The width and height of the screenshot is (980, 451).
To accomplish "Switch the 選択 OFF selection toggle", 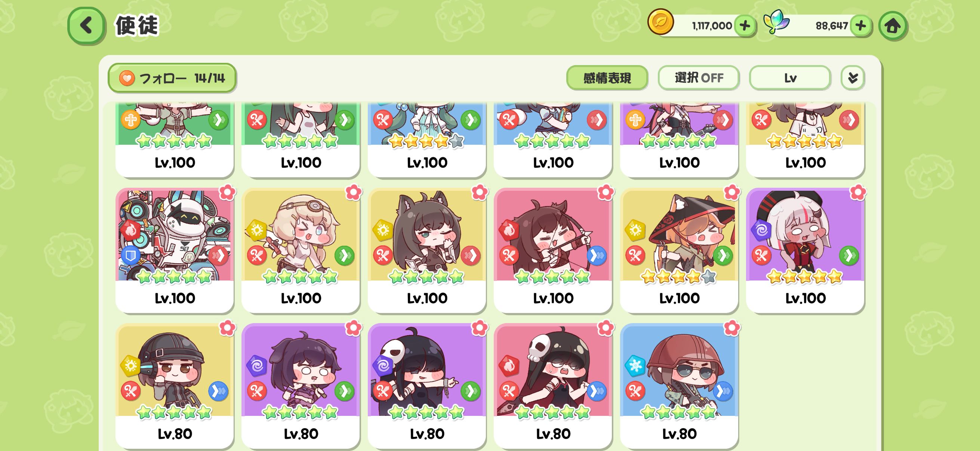I will point(699,78).
